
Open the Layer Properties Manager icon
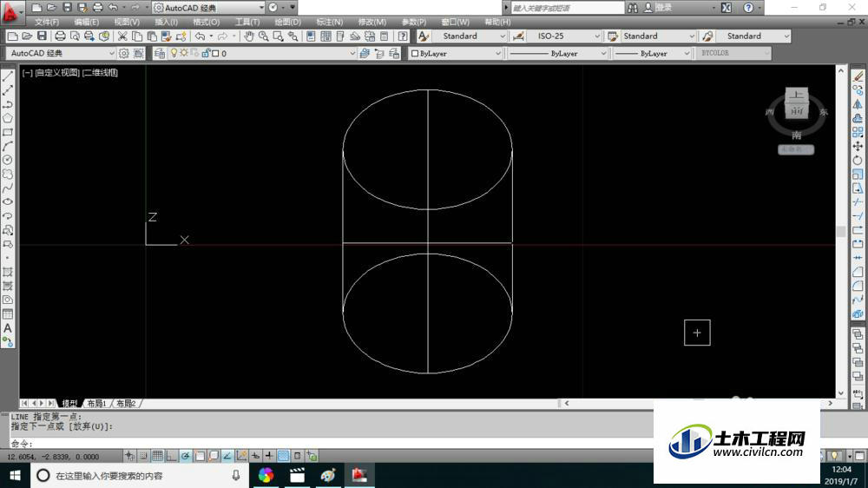pyautogui.click(x=160, y=53)
